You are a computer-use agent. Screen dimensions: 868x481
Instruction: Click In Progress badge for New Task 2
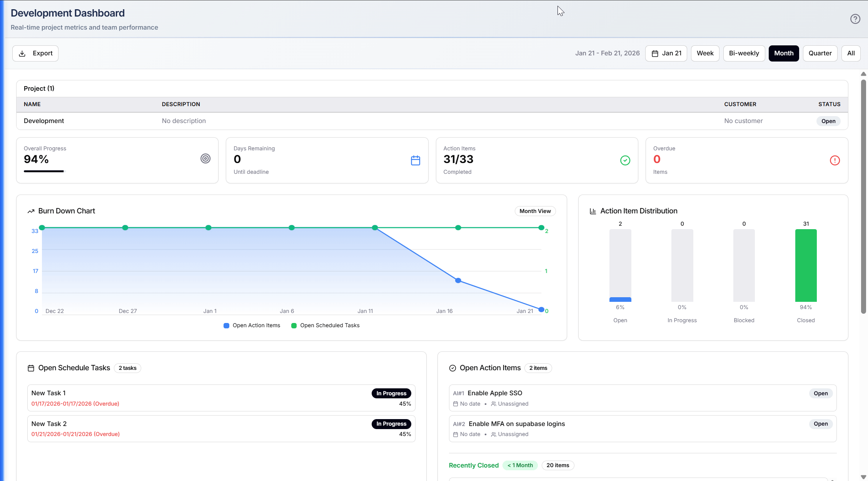[x=391, y=424]
